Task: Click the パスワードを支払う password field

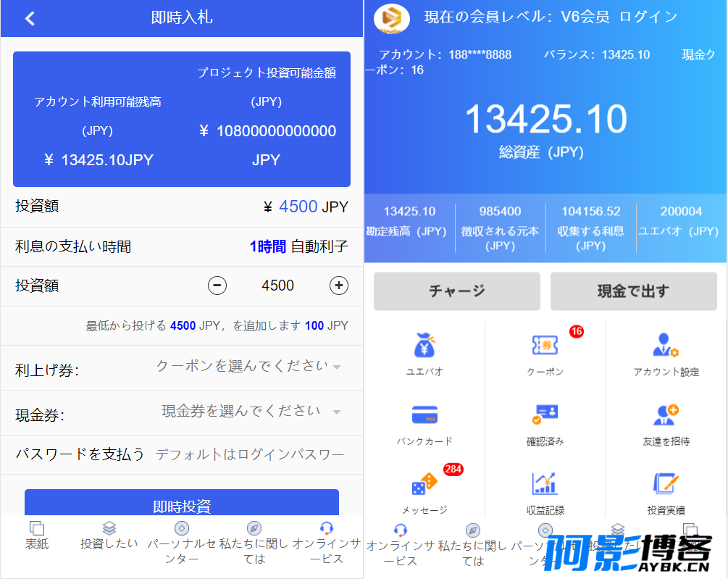Action: coord(251,454)
